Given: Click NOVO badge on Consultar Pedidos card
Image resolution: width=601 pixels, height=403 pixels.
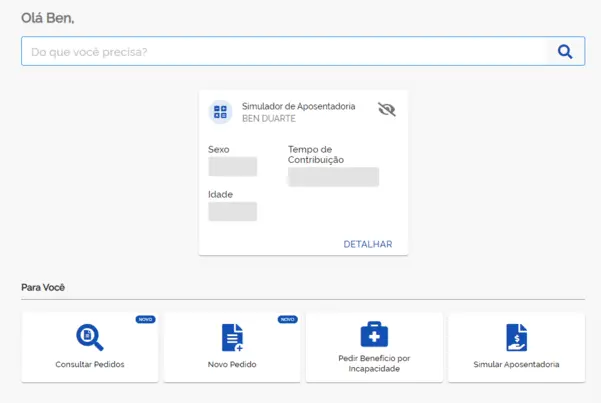Looking at the screenshot, I should coord(145,319).
